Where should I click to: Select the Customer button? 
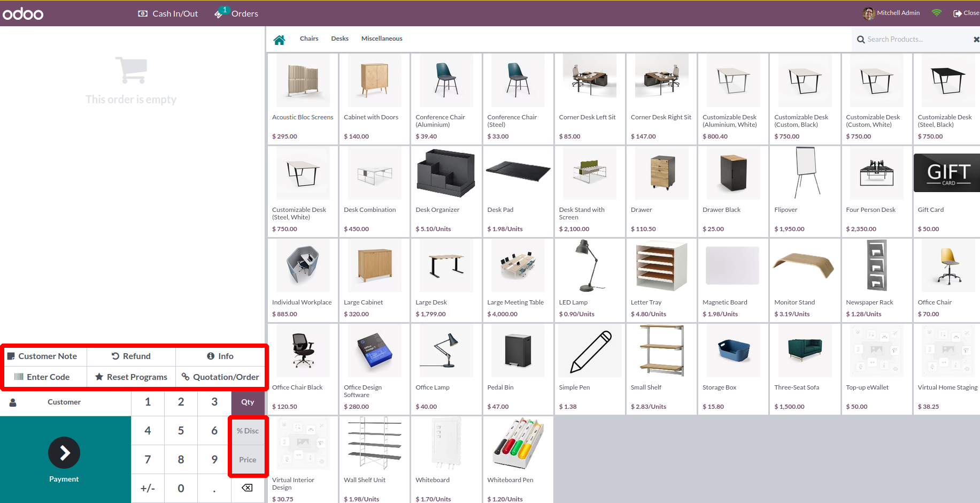[x=65, y=402]
